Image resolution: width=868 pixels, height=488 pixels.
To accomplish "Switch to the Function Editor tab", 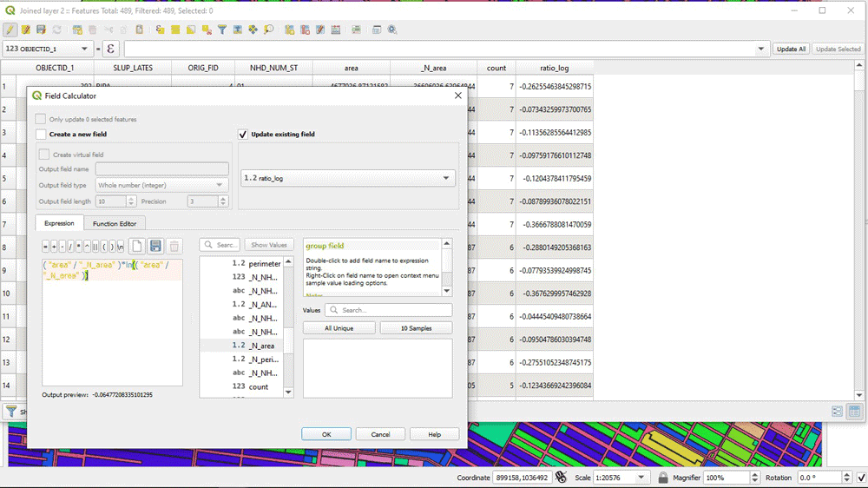I will (x=115, y=224).
